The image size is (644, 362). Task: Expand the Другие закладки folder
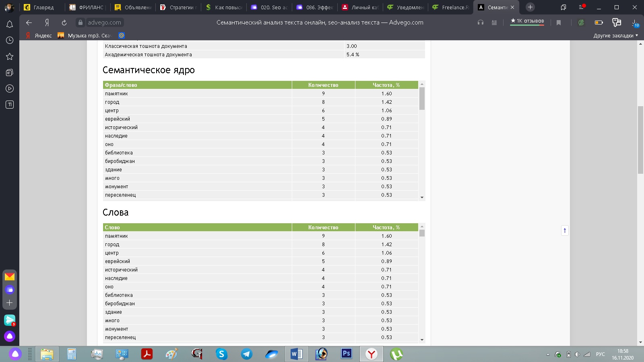(615, 35)
